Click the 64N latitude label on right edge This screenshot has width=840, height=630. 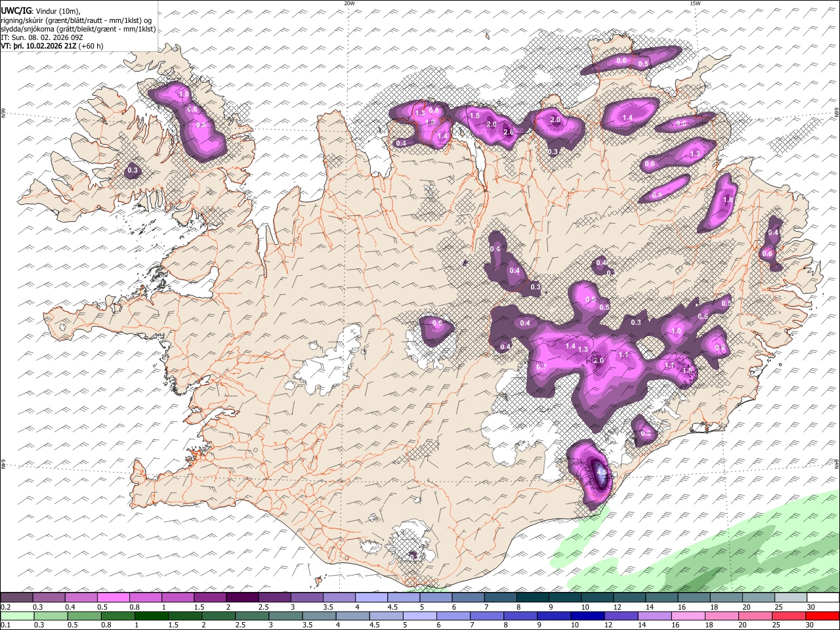[x=837, y=463]
